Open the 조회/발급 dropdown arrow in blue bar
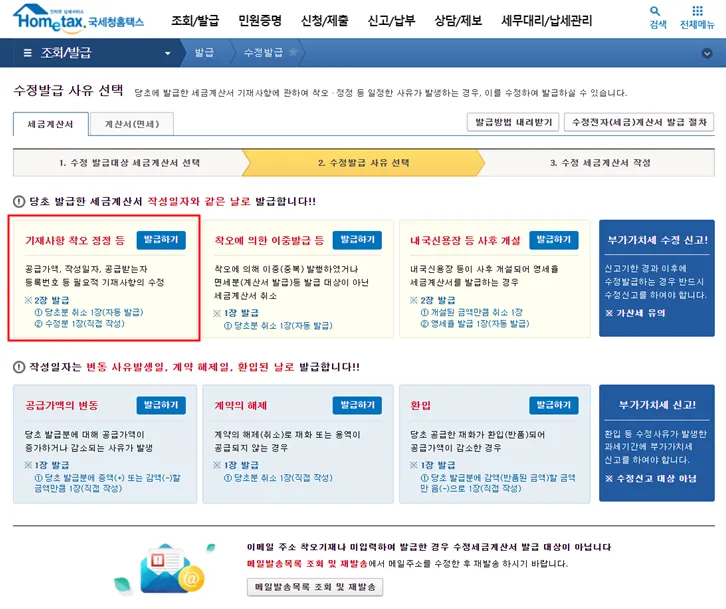Screen dimensions: 726x609 pos(168,53)
